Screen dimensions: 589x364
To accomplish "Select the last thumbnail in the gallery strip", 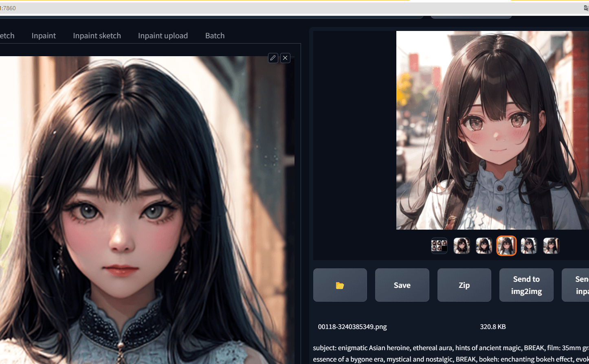I will (551, 246).
